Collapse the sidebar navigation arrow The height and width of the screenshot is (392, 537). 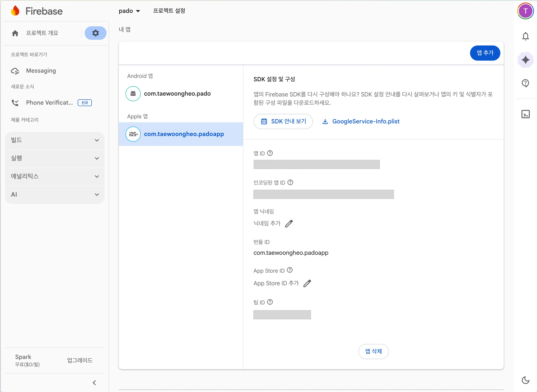(94, 383)
